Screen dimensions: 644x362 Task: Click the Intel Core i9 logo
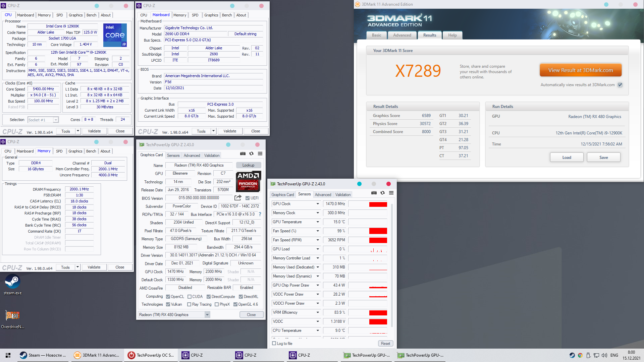115,35
